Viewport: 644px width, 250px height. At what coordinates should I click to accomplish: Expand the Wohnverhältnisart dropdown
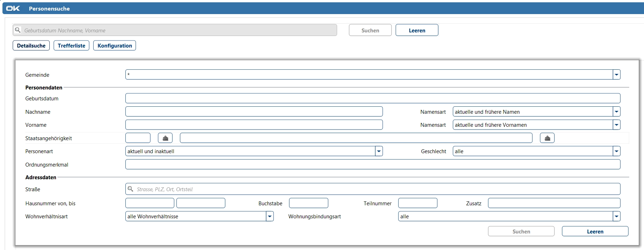point(270,216)
